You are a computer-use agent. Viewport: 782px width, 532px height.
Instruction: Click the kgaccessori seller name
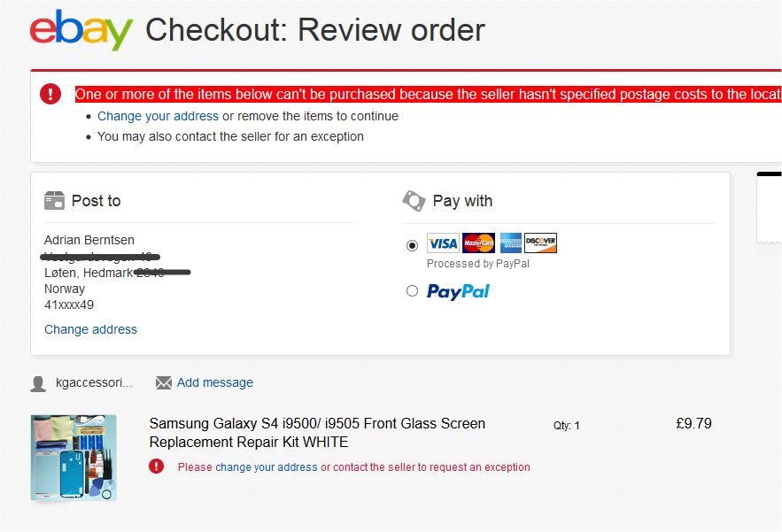pyautogui.click(x=94, y=382)
